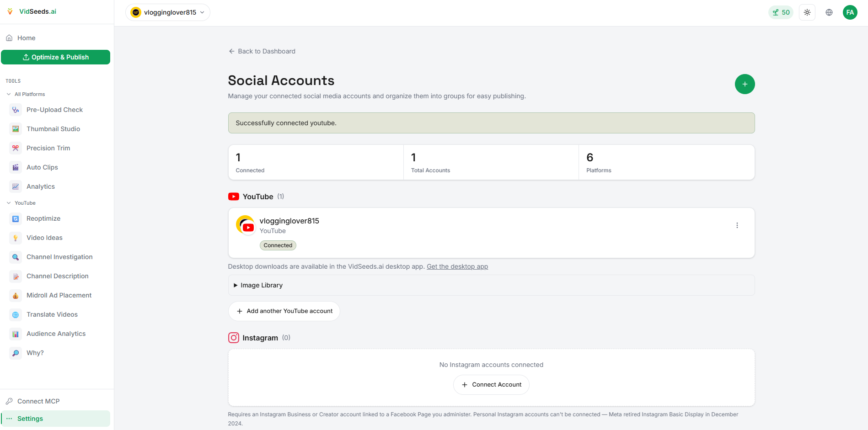This screenshot has width=868, height=430.
Task: Click the Pre-Upload Check label
Action: [54, 110]
